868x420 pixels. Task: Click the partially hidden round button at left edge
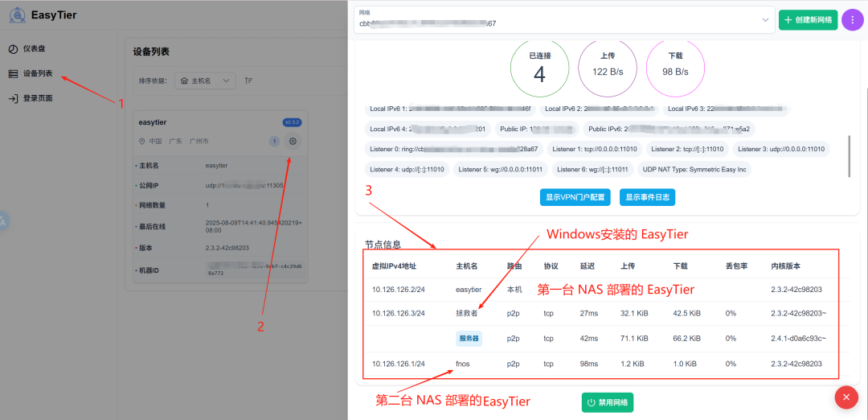coord(5,220)
